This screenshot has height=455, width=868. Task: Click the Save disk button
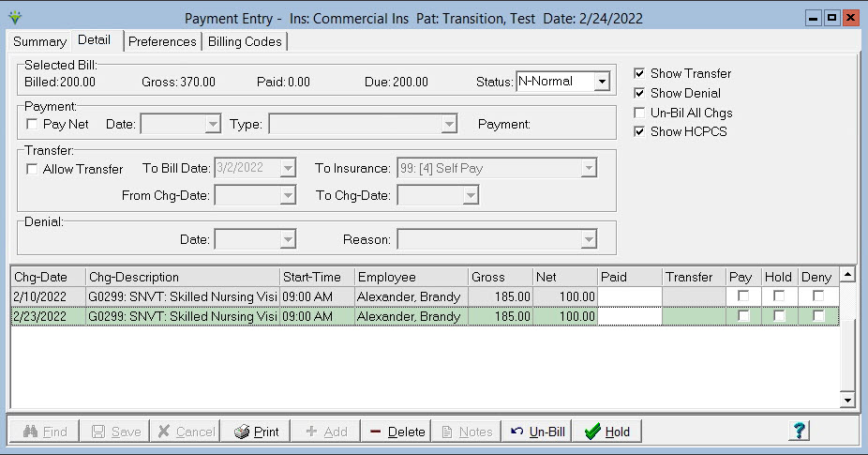[x=116, y=432]
